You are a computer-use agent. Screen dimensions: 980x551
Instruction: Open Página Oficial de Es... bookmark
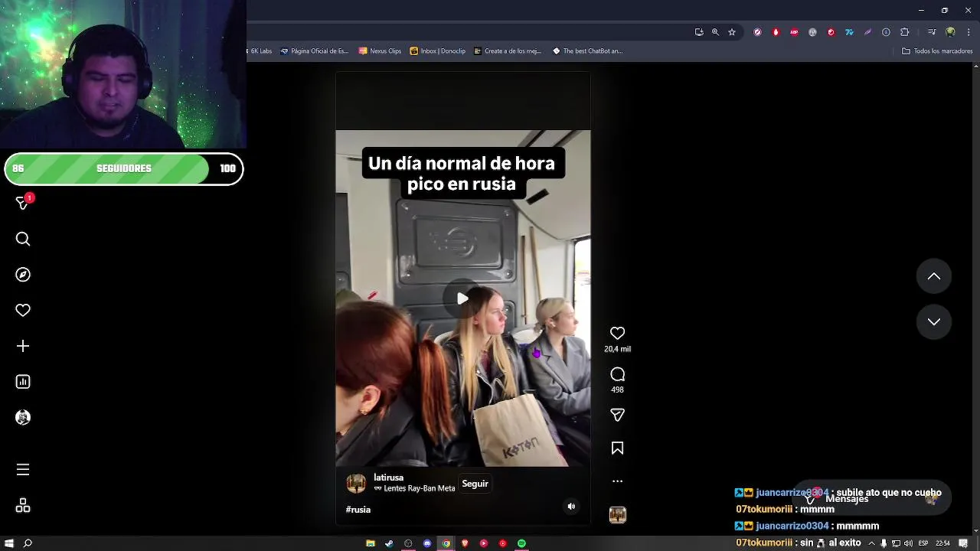(314, 51)
